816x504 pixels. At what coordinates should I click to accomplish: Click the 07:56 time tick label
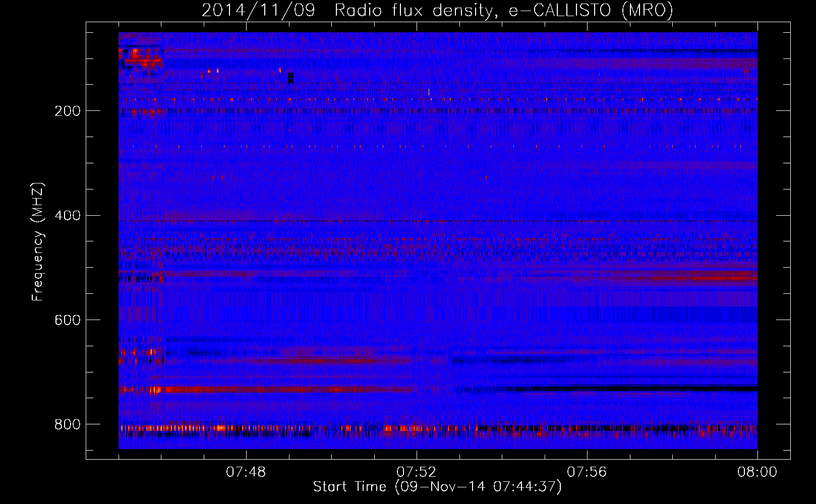click(x=587, y=472)
